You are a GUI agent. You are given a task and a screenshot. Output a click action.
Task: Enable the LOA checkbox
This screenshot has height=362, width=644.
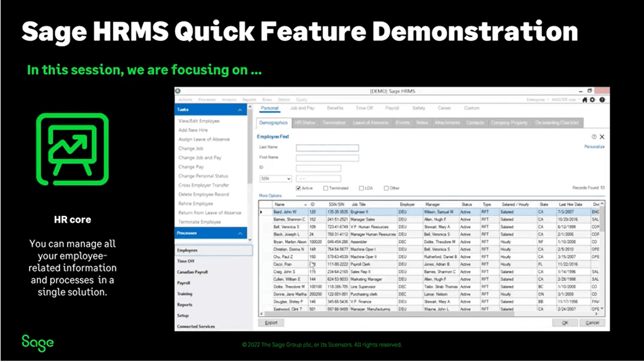point(361,188)
